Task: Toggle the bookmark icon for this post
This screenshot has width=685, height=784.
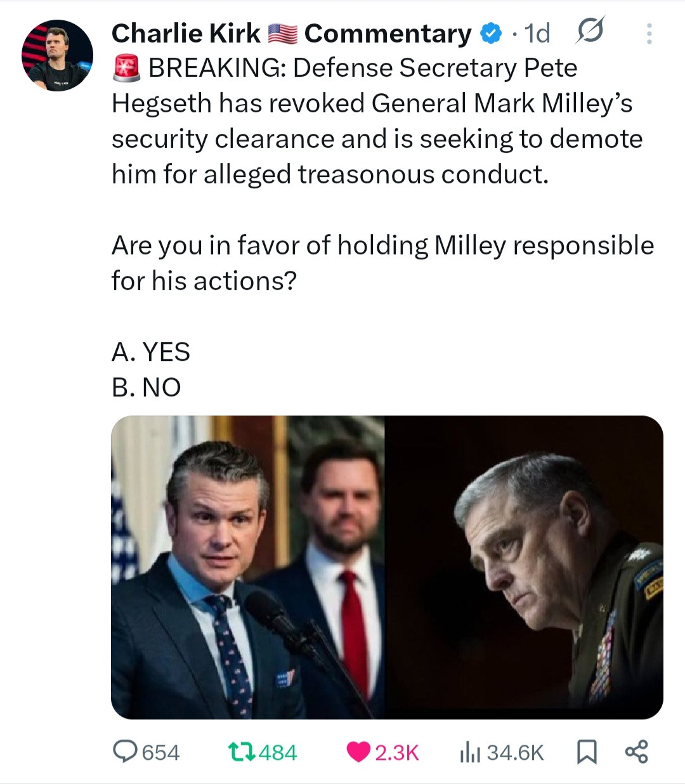Action: click(587, 752)
